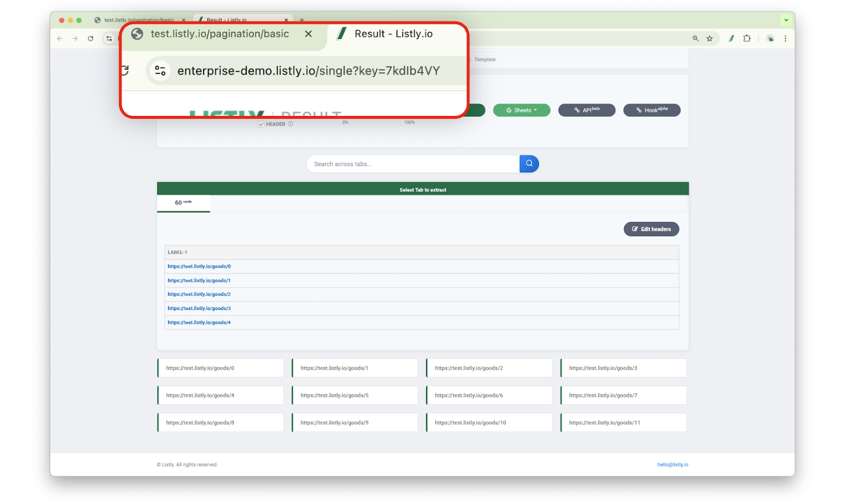The height and width of the screenshot is (504, 844).
Task: Expand the Sheets dropdown button
Action: point(521,110)
